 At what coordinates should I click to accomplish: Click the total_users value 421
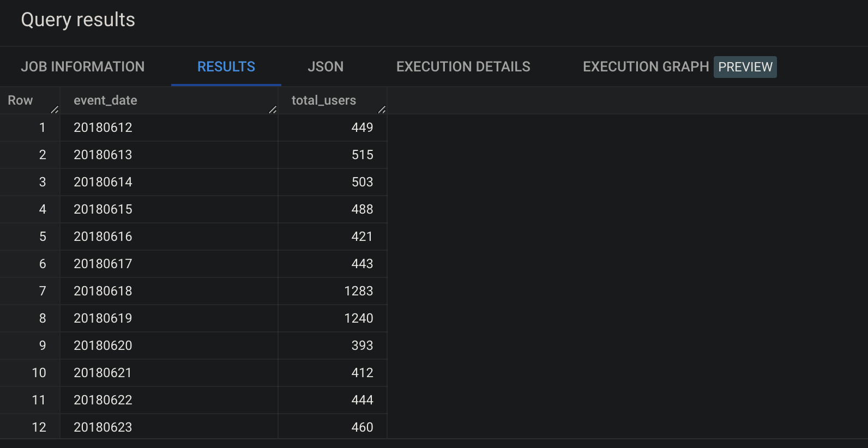coord(362,237)
